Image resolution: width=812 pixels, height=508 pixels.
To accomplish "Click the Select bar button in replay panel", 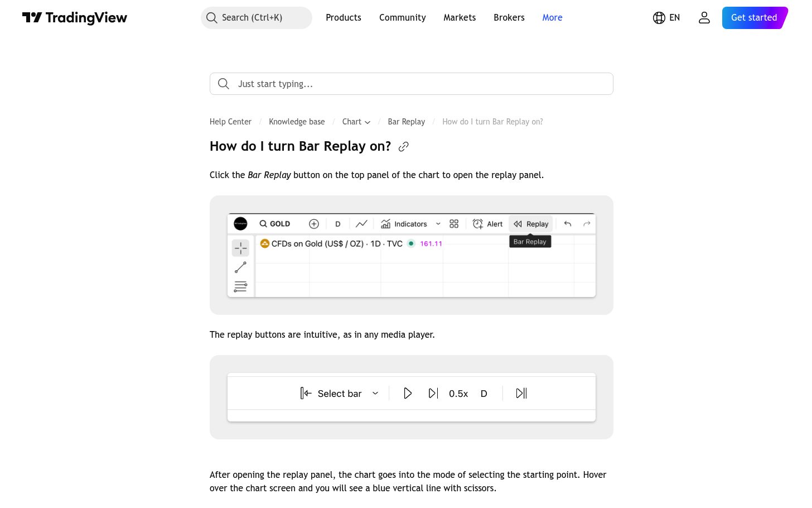I will click(331, 394).
